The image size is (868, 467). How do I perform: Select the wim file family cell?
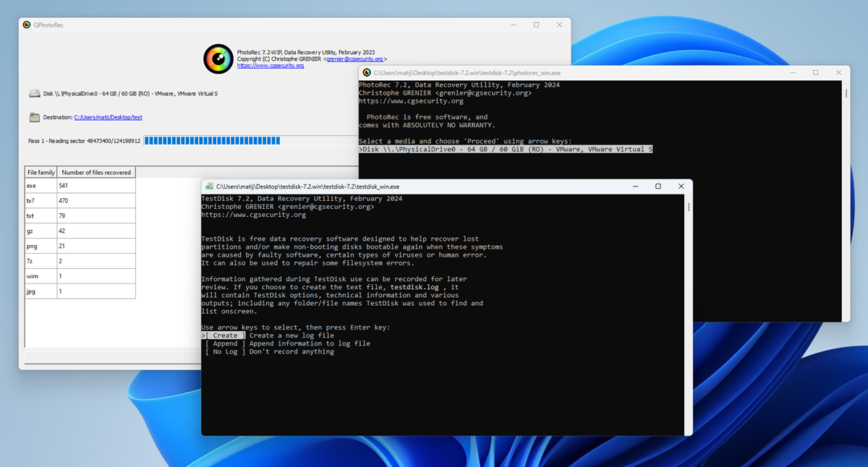pos(41,277)
